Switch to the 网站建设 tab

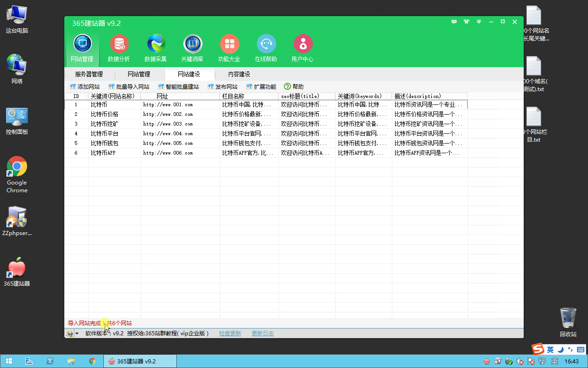tap(189, 74)
